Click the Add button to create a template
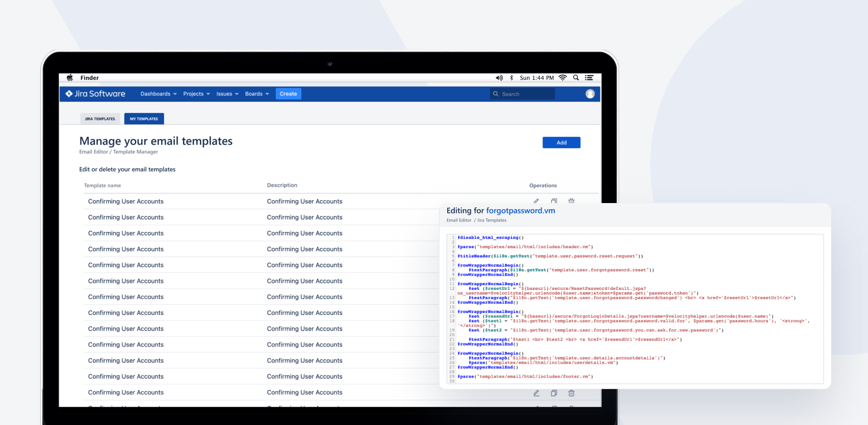The height and width of the screenshot is (425, 868). (561, 142)
